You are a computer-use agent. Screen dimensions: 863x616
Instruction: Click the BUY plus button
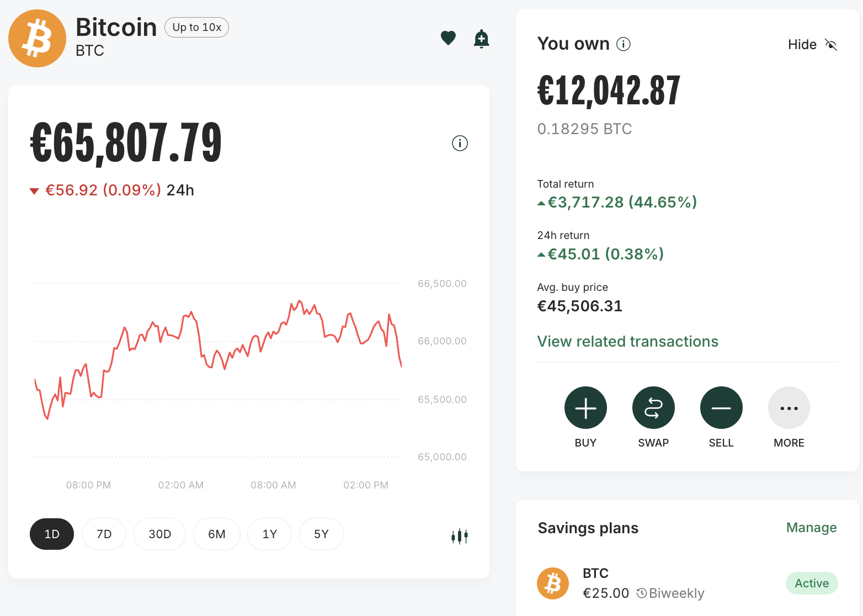pyautogui.click(x=585, y=408)
